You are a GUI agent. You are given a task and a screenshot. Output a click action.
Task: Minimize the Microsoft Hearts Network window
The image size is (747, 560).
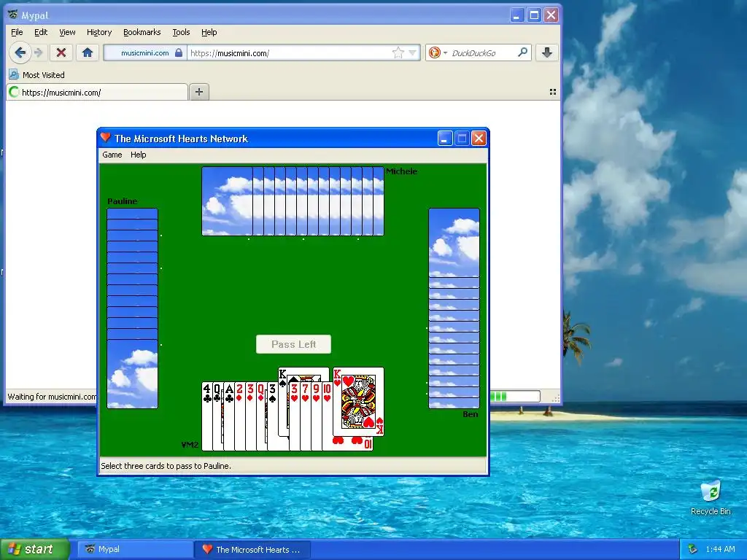coord(445,139)
